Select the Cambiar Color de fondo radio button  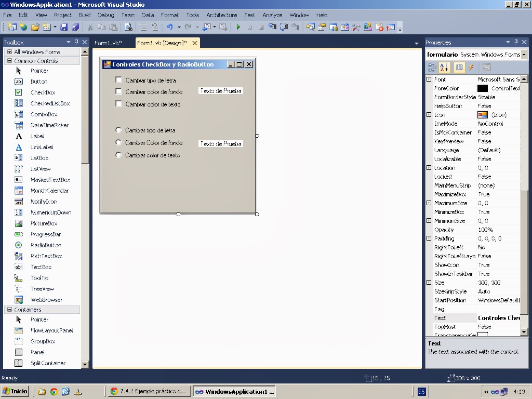point(118,142)
